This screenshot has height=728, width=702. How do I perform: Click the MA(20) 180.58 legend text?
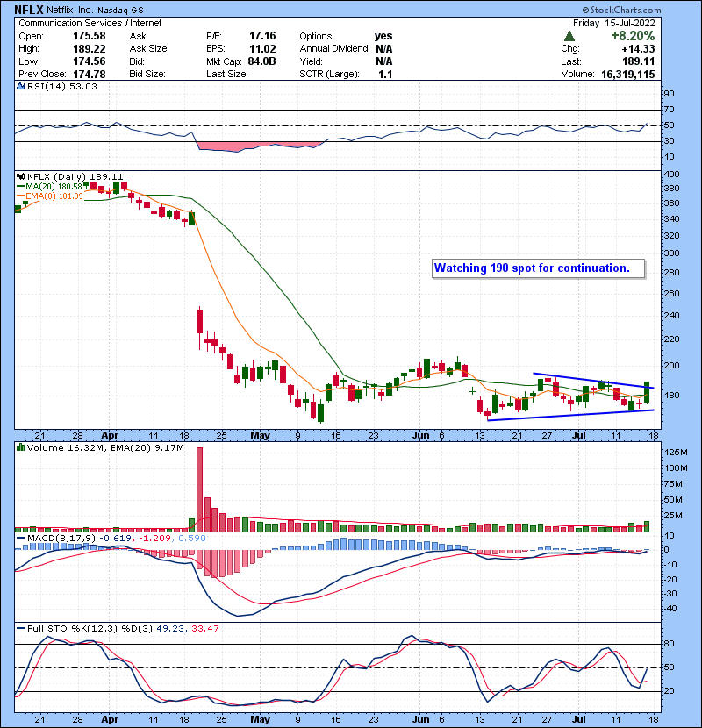coord(54,187)
